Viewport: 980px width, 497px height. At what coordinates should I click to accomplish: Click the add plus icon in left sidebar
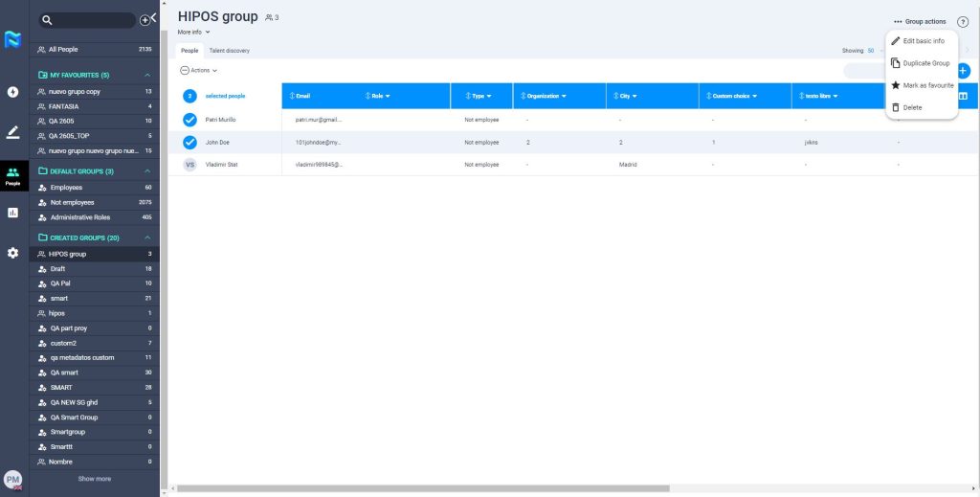(12, 92)
